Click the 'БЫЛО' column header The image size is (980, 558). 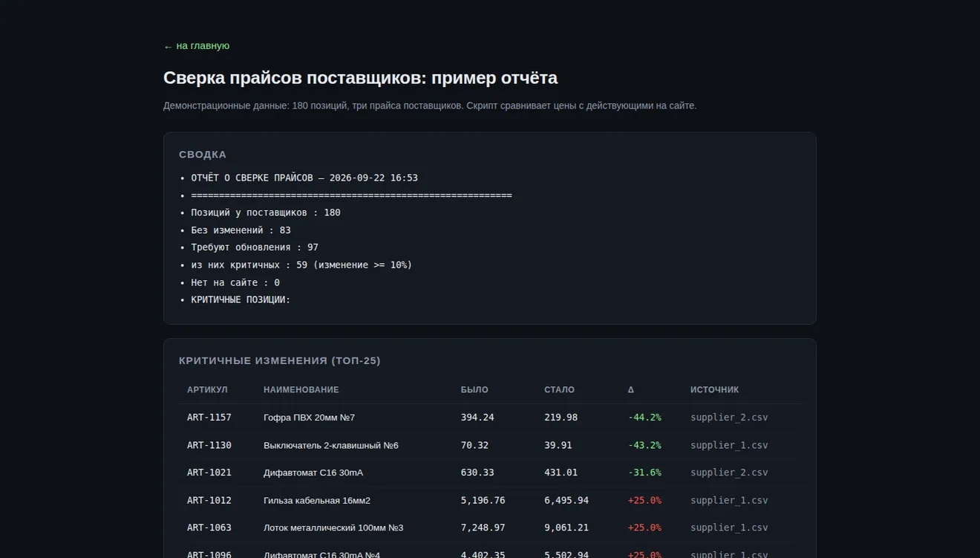[x=474, y=390]
